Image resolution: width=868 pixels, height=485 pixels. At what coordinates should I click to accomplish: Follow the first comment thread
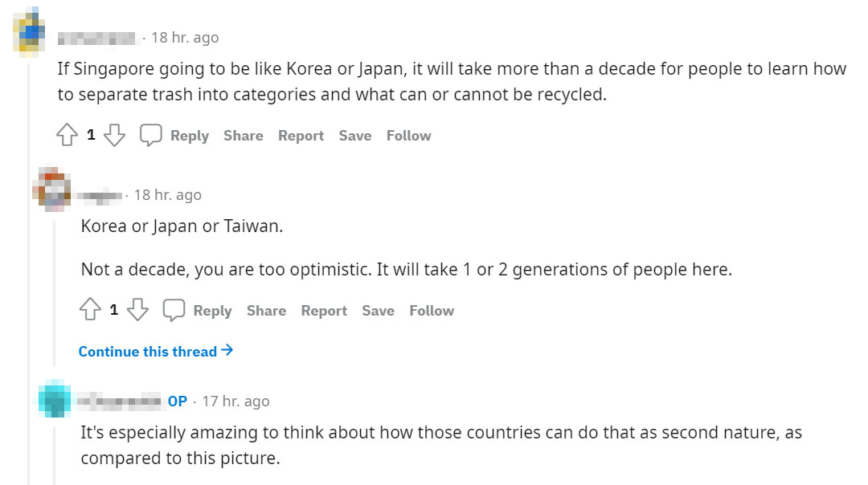408,136
